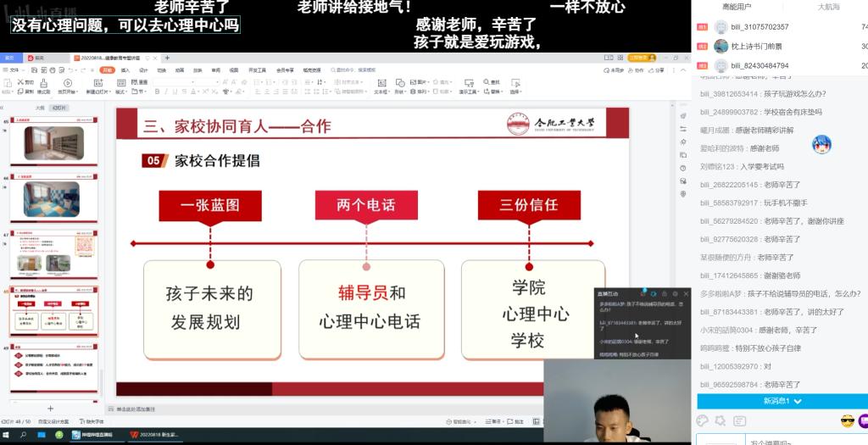Image resolution: width=868 pixels, height=445 pixels.
Task: Click user bili_31075702357 in ranking list
Action: (759, 26)
